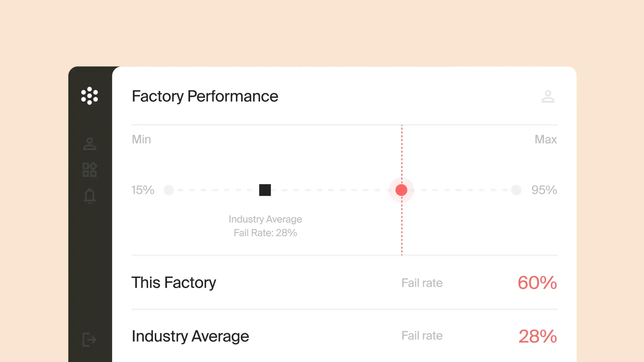Click the Max label on the chart
The image size is (644, 362).
point(546,139)
